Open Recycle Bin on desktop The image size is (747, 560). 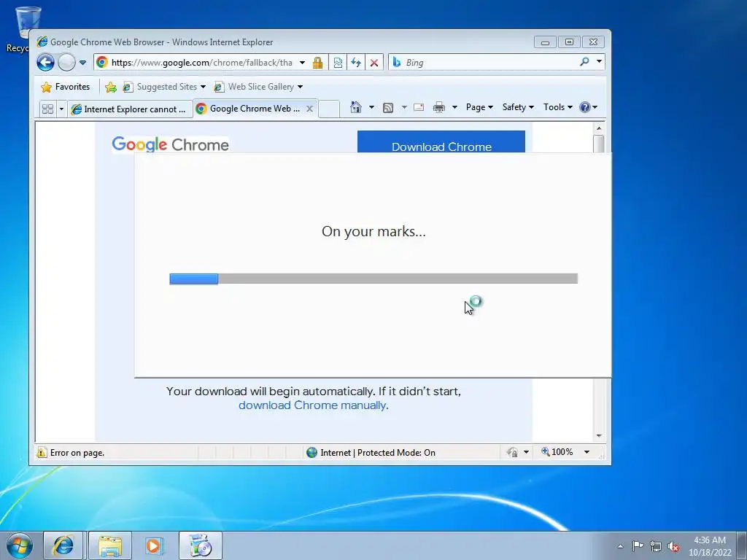21,28
